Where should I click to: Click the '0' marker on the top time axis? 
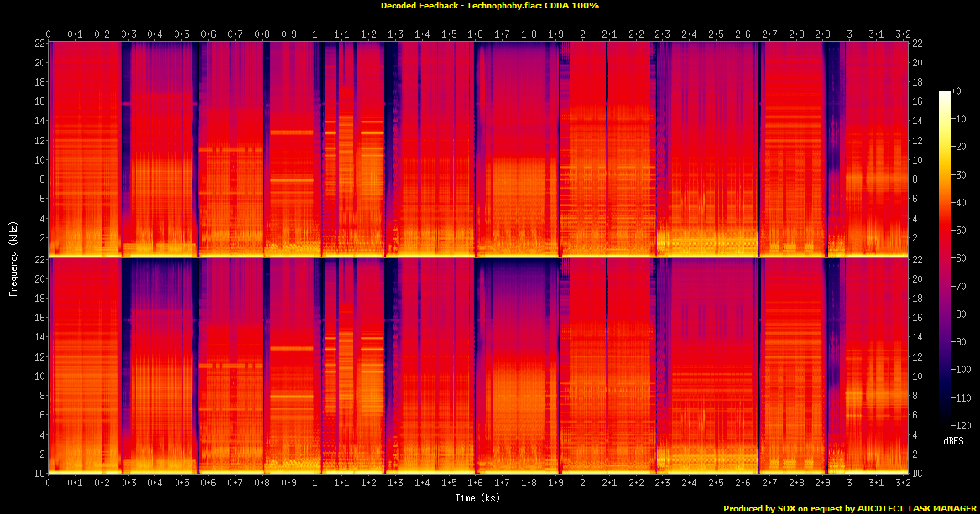coord(49,34)
